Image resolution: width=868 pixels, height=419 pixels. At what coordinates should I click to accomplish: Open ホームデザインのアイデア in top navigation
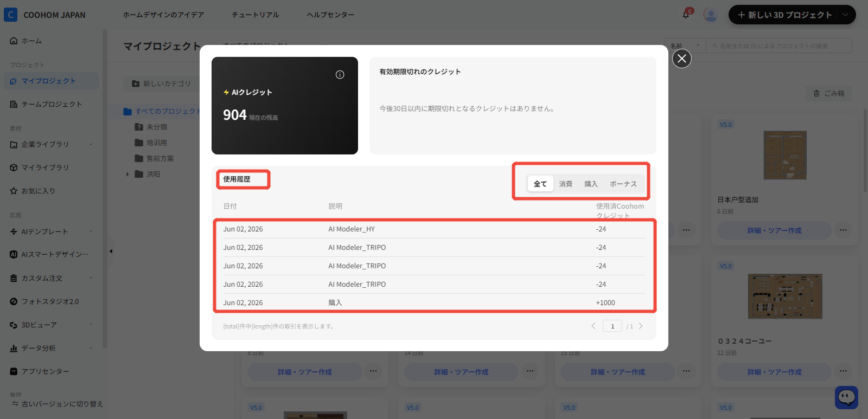(163, 15)
